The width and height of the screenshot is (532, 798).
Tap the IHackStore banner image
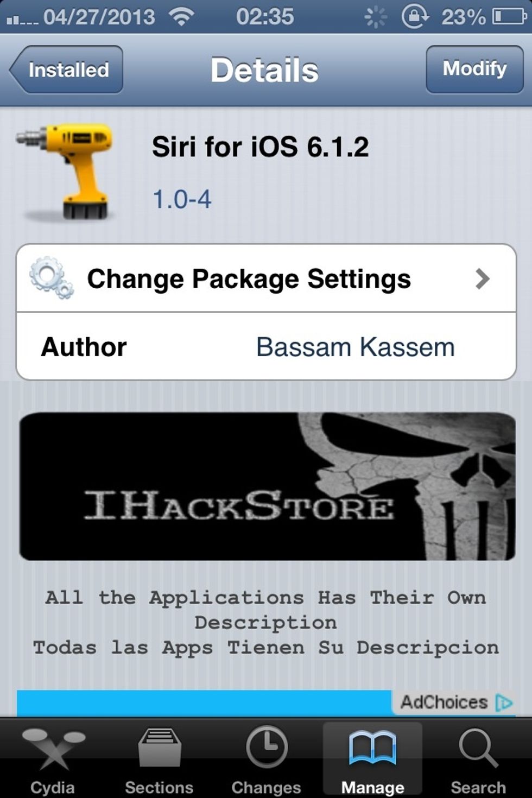[267, 486]
